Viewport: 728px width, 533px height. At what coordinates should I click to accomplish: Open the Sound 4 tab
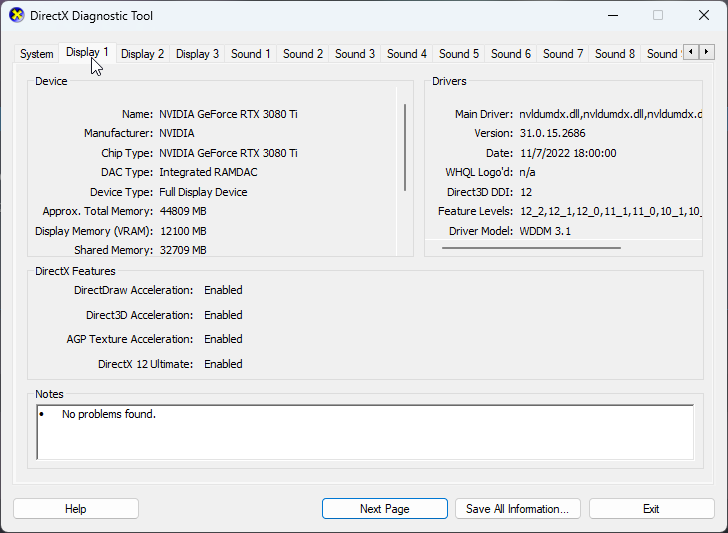pyautogui.click(x=407, y=54)
